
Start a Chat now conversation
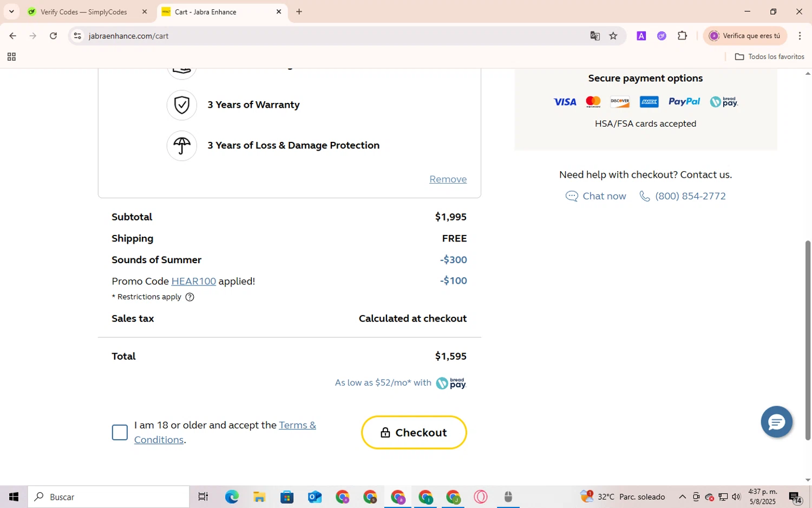pos(595,196)
